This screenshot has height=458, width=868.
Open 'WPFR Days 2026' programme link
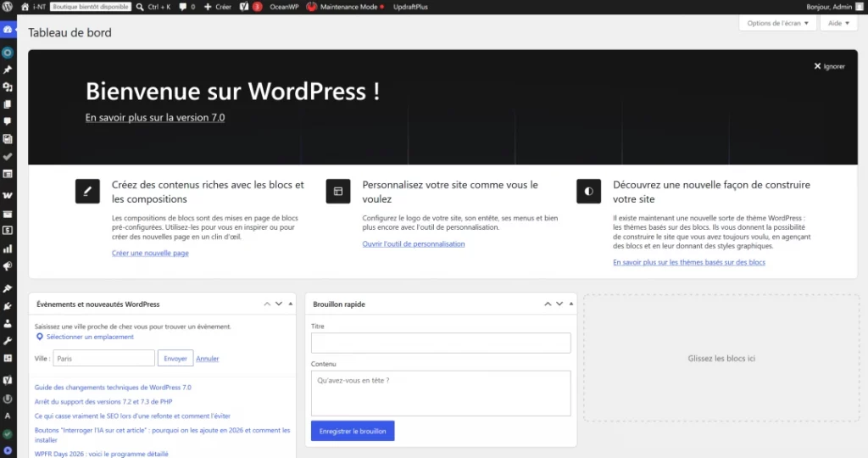[x=102, y=454]
